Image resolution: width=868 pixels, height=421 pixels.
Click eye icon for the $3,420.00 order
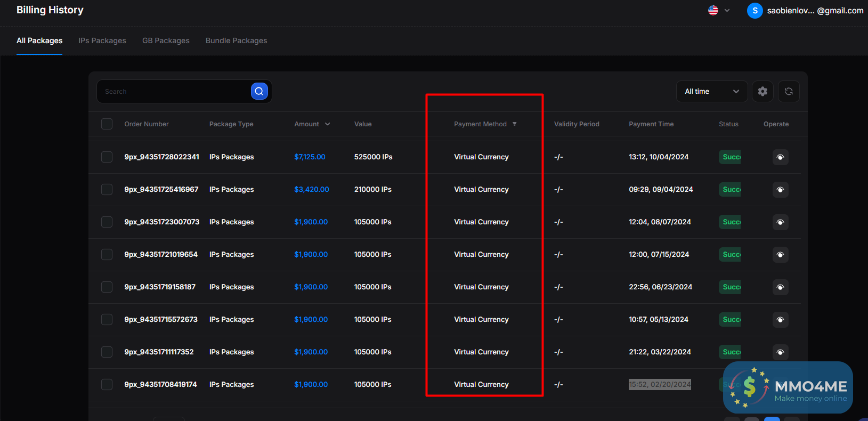point(780,190)
